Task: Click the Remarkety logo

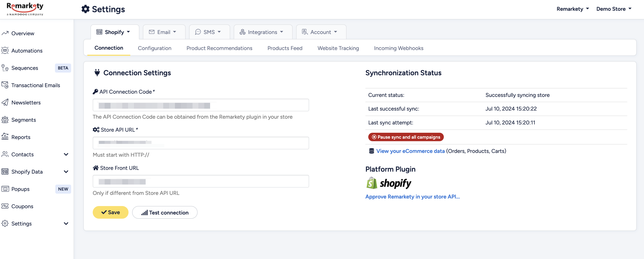Action: click(x=25, y=9)
